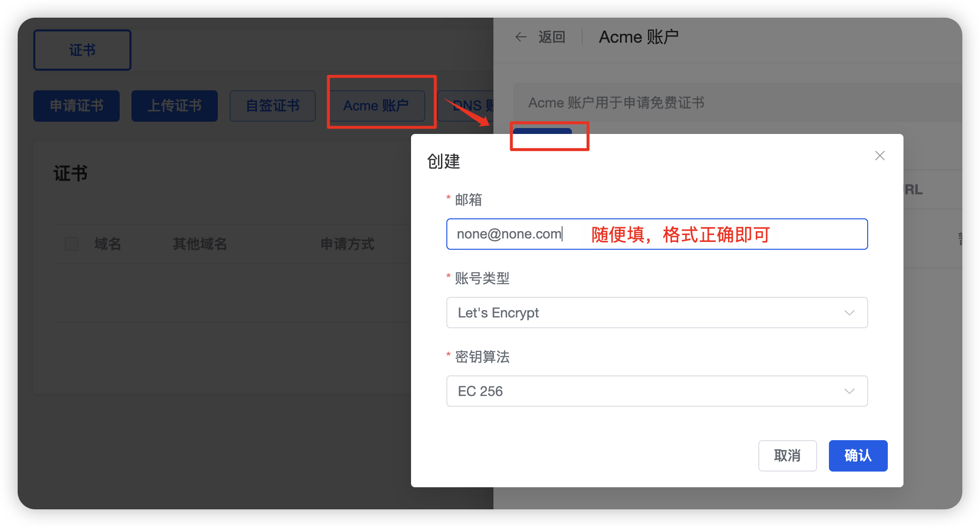980x527 pixels.
Task: Switch to the 证书 tab
Action: (x=82, y=50)
